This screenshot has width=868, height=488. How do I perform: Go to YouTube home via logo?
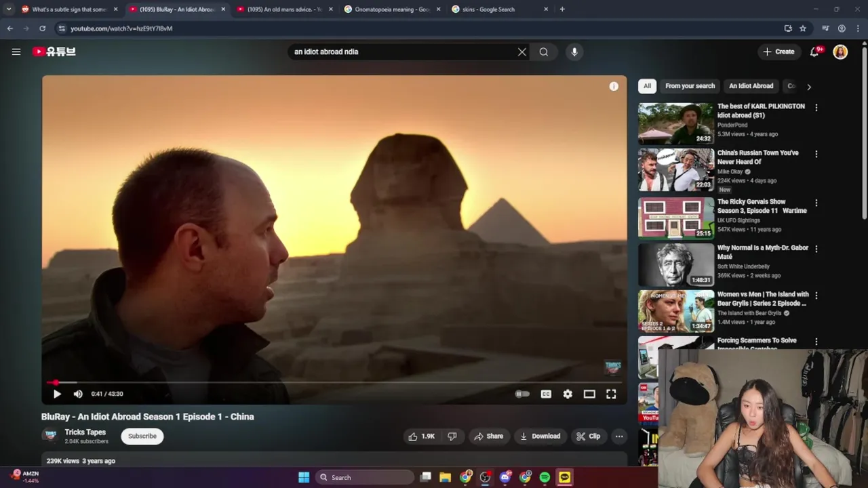(54, 52)
